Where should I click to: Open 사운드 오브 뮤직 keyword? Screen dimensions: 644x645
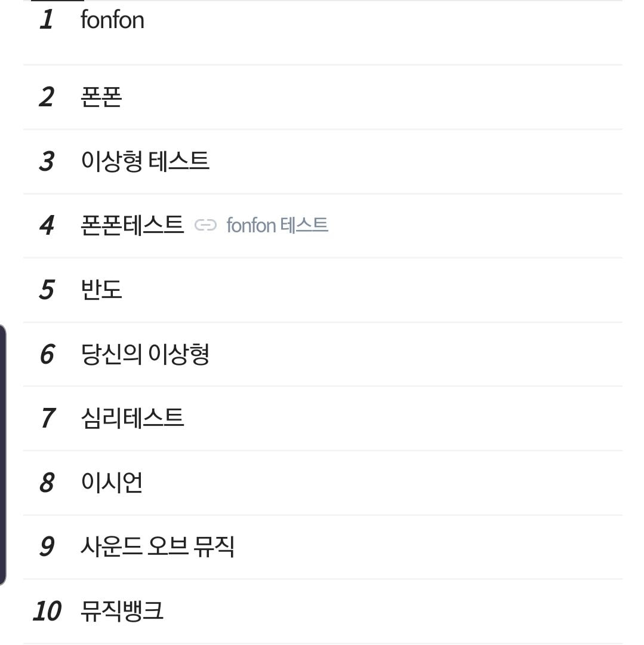pyautogui.click(x=157, y=546)
